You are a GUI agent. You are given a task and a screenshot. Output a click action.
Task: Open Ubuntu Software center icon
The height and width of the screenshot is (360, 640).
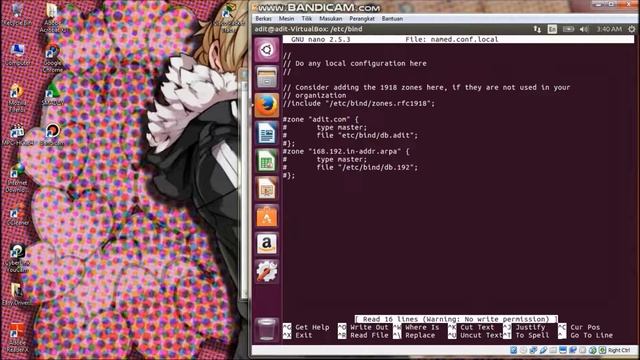(267, 216)
